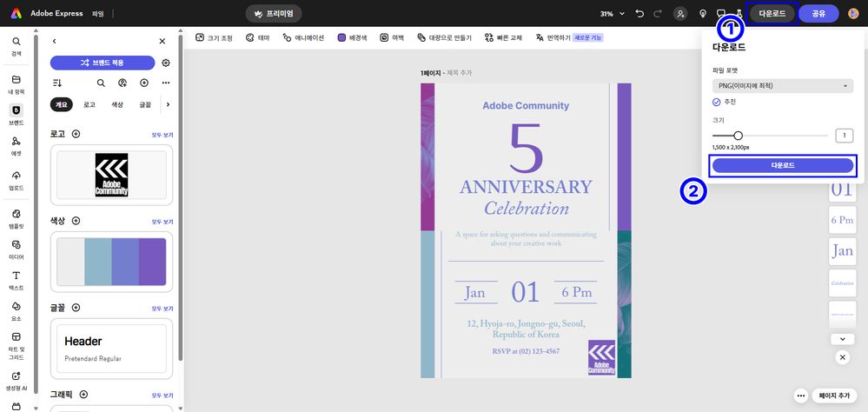Image resolution: width=868 pixels, height=412 pixels.
Task: Click 테마 (Theme) in the toolbar
Action: coord(257,37)
